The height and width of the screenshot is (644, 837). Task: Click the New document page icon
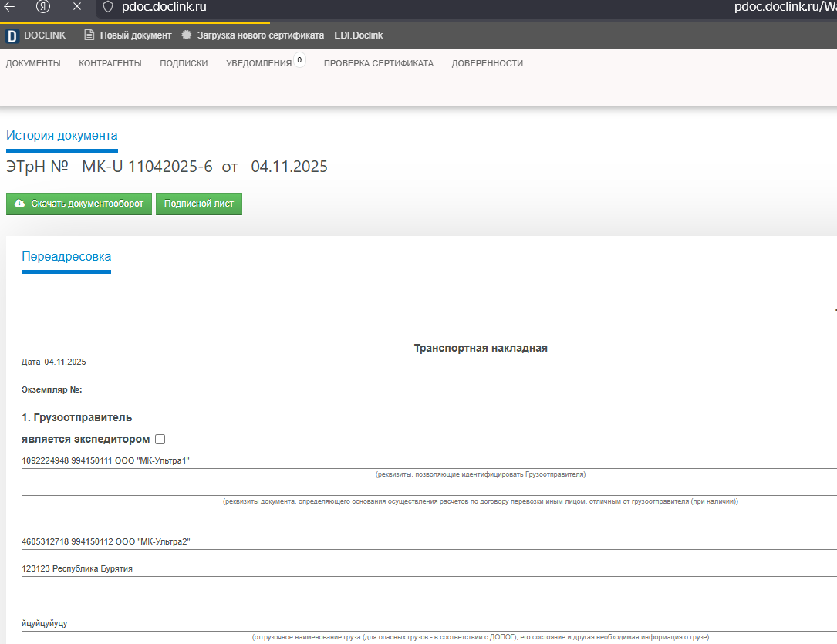(89, 35)
